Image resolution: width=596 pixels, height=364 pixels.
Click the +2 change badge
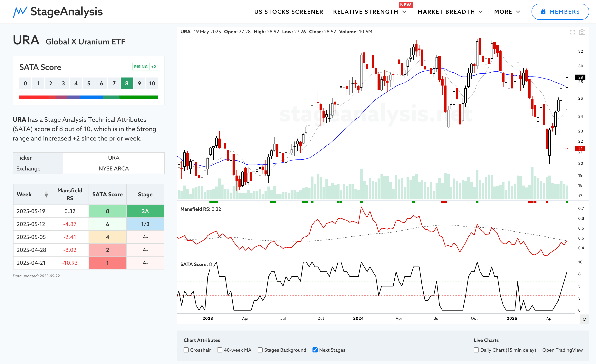pos(154,67)
